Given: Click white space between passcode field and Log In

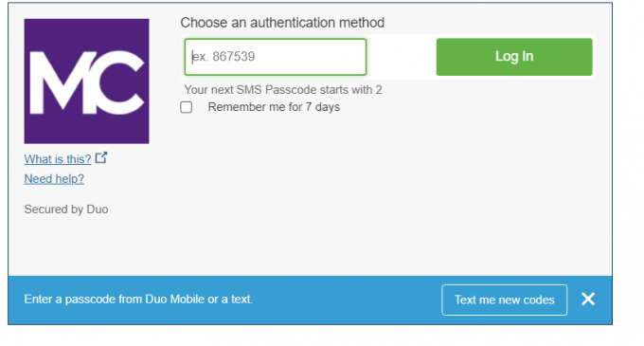Looking at the screenshot, I should point(402,57).
